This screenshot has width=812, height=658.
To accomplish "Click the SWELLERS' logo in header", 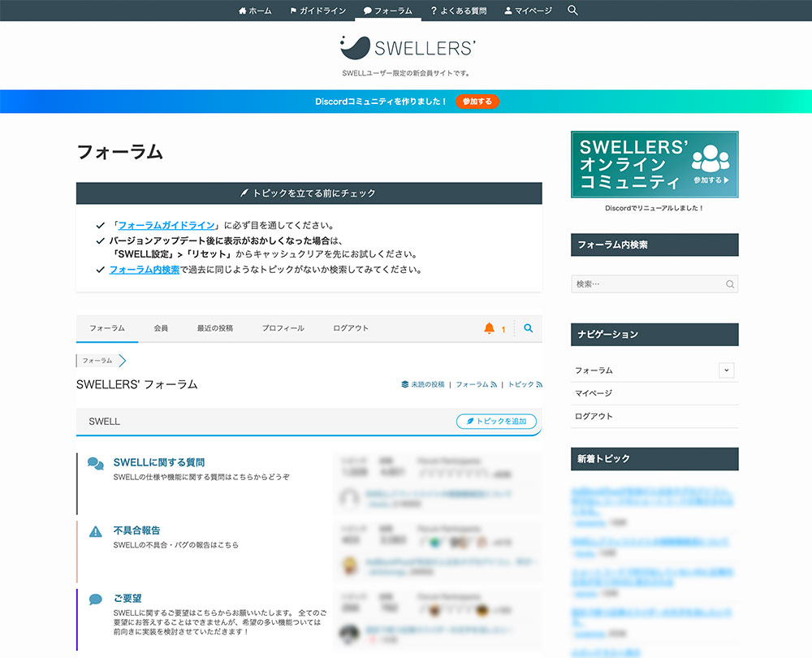I will pyautogui.click(x=408, y=48).
